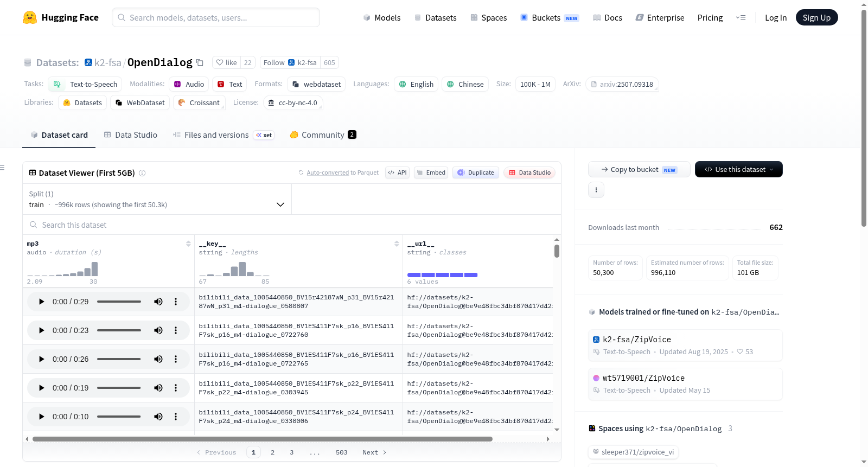Open more options for 0:23 audio
This screenshot has width=868, height=467.
pyautogui.click(x=176, y=330)
